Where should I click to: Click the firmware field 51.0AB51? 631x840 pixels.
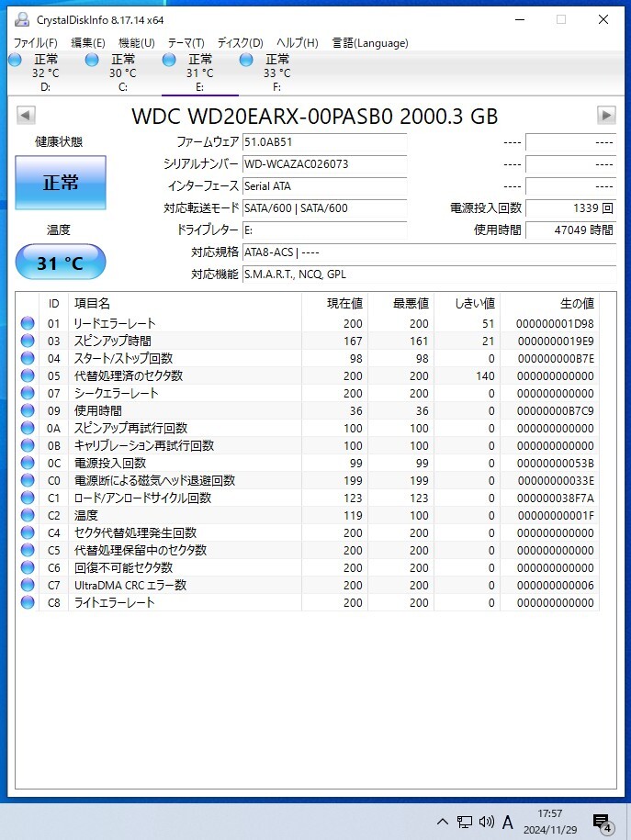(324, 142)
